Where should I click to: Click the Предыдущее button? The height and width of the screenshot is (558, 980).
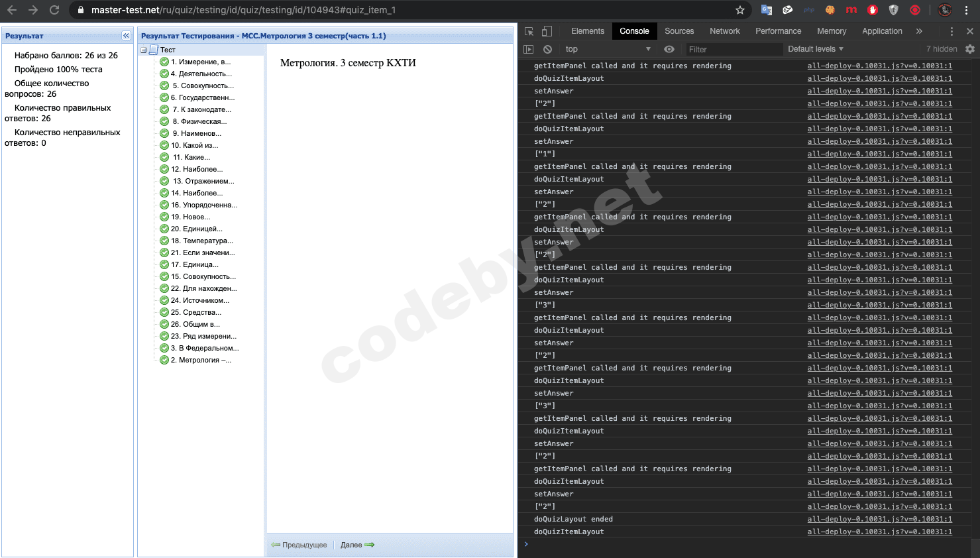tap(299, 545)
